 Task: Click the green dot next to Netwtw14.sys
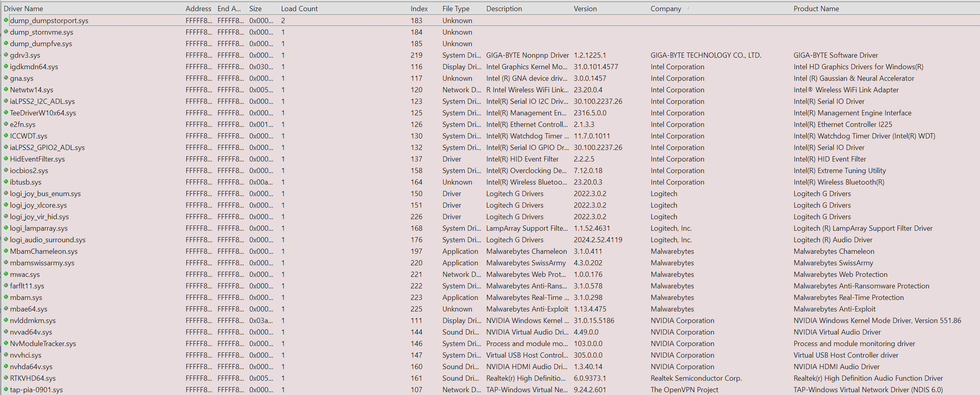(6, 89)
